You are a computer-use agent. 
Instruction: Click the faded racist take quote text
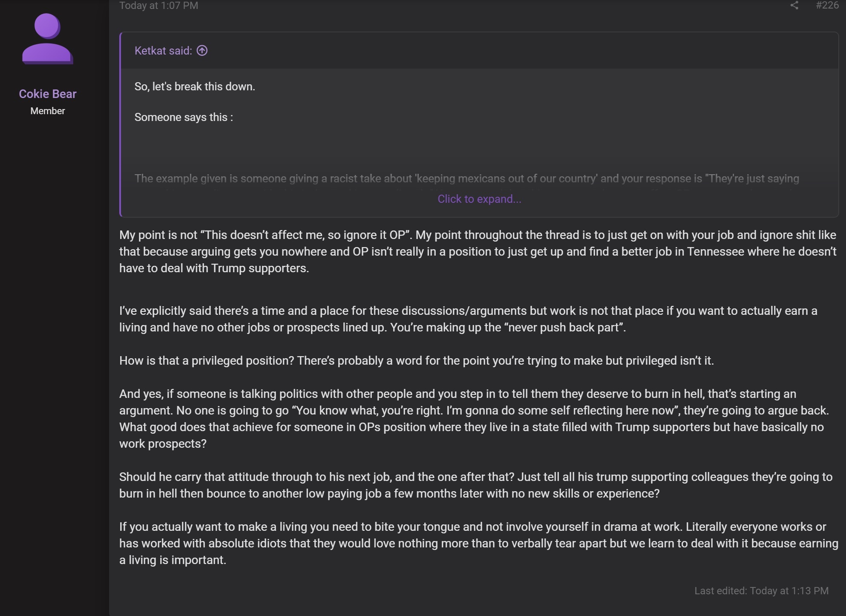pyautogui.click(x=466, y=178)
